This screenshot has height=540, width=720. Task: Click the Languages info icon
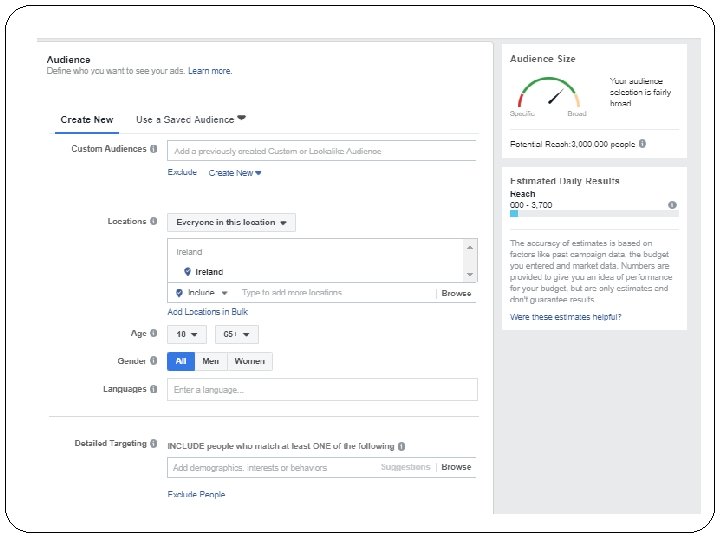(154, 389)
